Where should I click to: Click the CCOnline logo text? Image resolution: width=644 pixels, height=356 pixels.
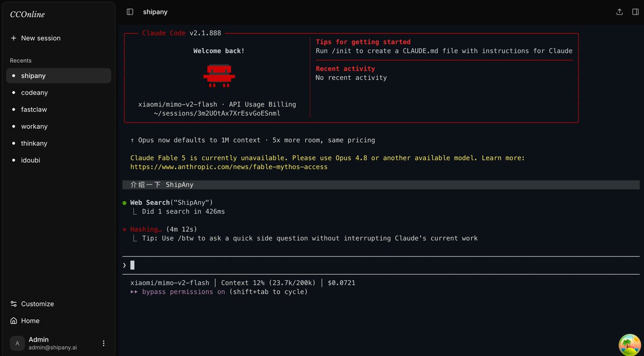point(27,14)
